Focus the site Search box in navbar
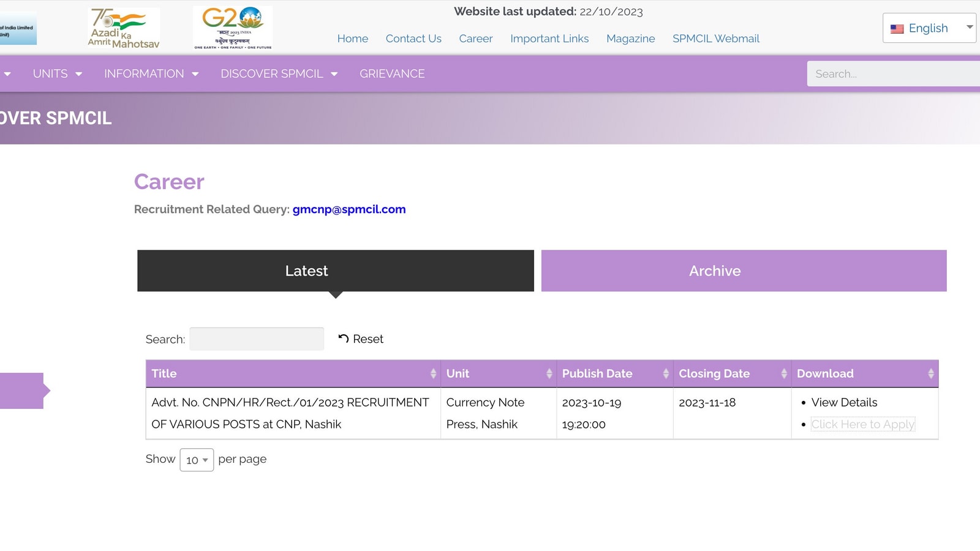980x551 pixels. (x=893, y=73)
